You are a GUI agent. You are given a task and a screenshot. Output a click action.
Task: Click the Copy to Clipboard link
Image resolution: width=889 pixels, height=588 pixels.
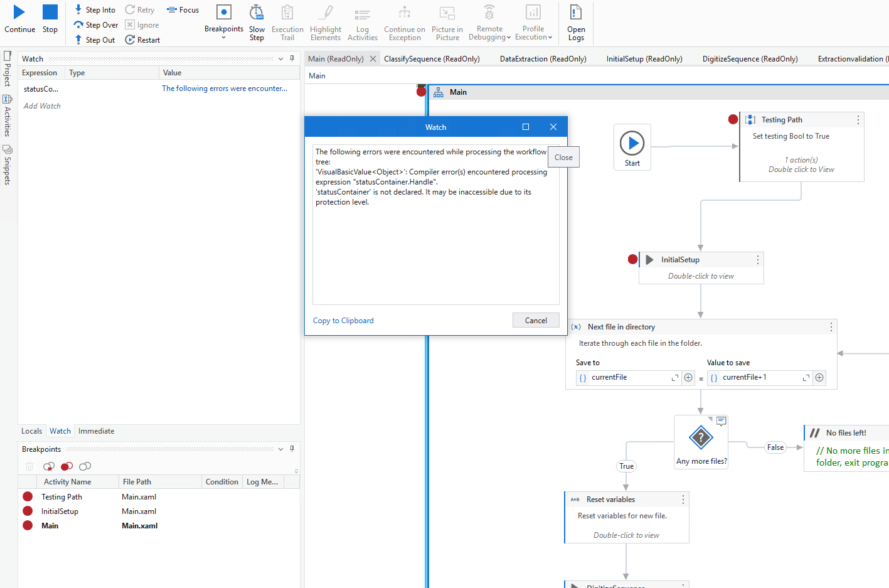343,320
